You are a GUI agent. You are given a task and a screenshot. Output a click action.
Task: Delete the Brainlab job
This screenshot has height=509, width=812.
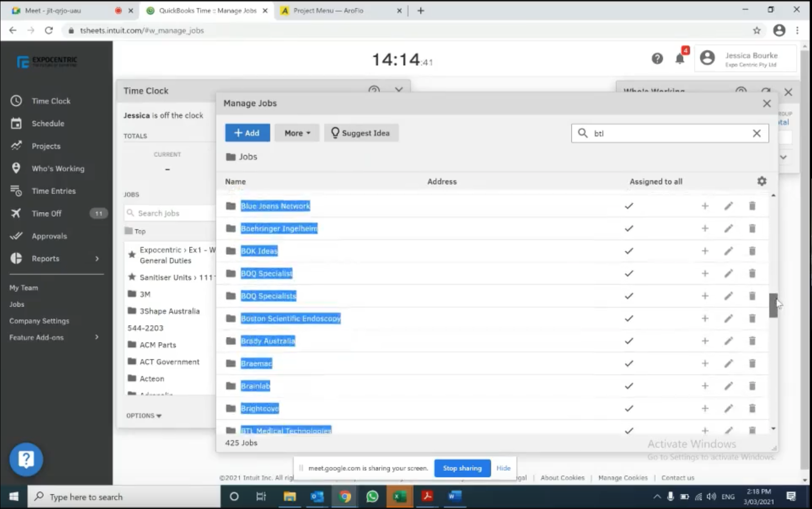[752, 386]
